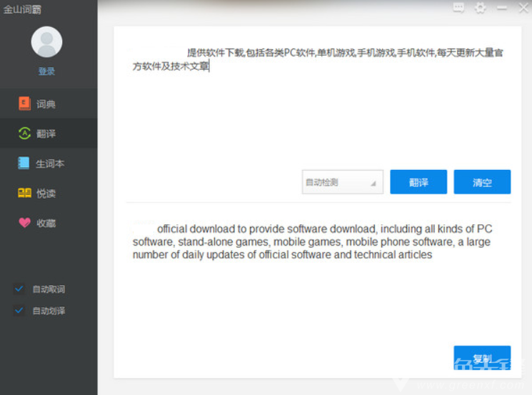
Task: Open the settings gear icon
Action: [x=480, y=7]
